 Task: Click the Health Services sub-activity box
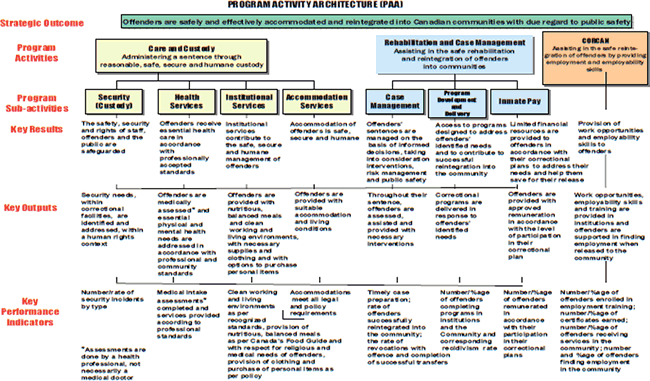[x=187, y=101]
